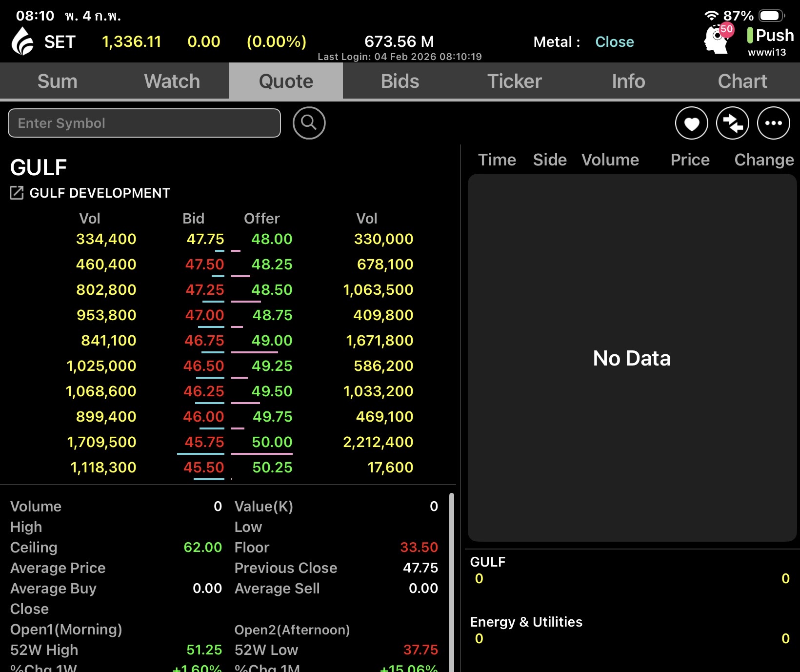Select bid price 46.50
Viewport: 800px width, 672px height.
pyautogui.click(x=204, y=366)
